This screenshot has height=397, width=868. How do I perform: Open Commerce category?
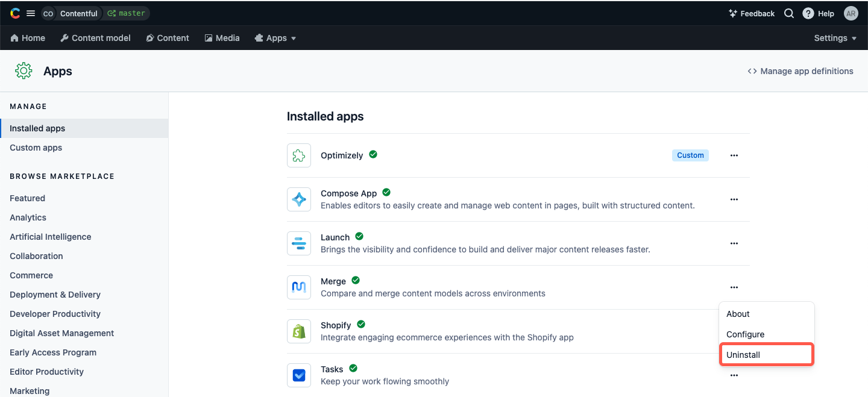click(31, 275)
